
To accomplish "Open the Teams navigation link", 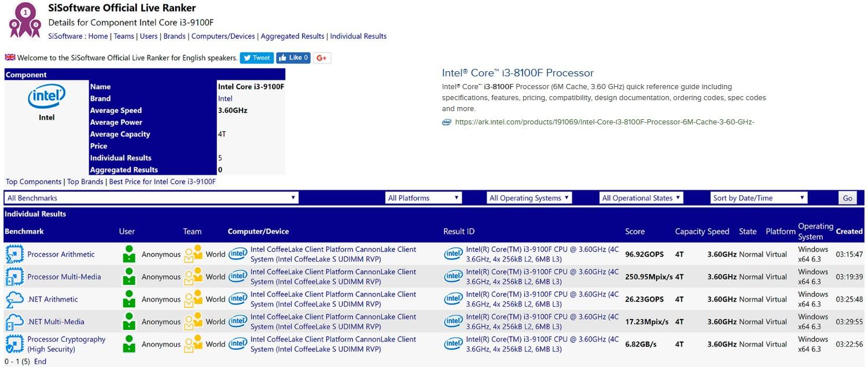I will (x=124, y=36).
